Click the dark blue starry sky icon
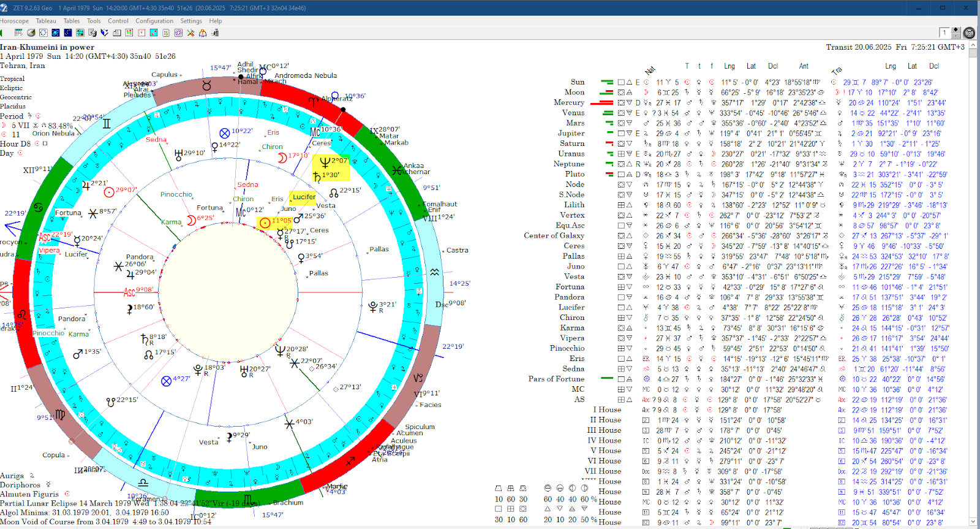This screenshot has width=980, height=529. [67, 32]
